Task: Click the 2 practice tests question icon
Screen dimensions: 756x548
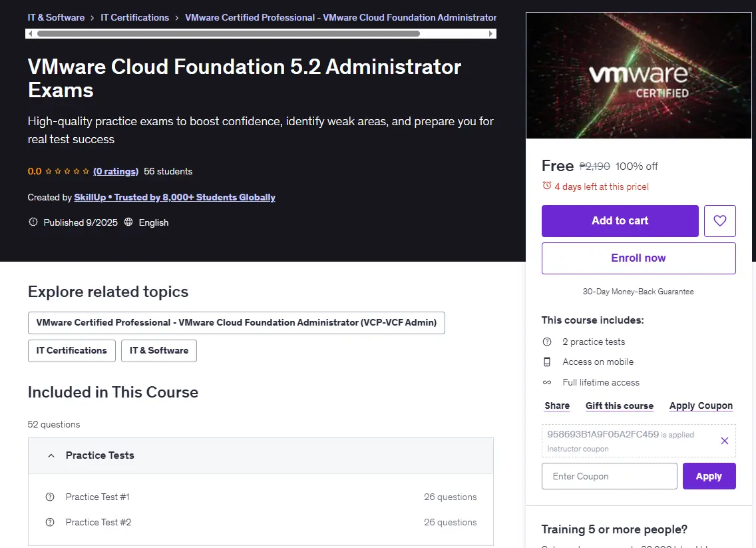Action: pyautogui.click(x=547, y=342)
